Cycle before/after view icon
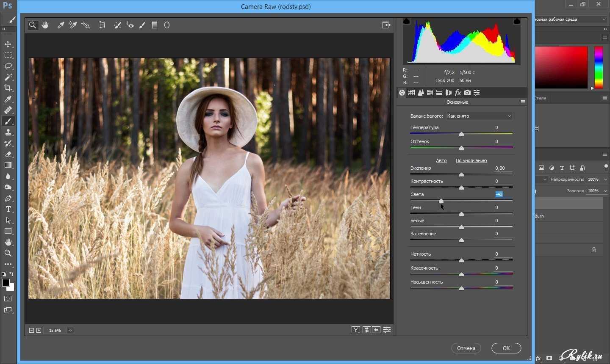Viewport: 610px width, 364px height. tap(356, 330)
